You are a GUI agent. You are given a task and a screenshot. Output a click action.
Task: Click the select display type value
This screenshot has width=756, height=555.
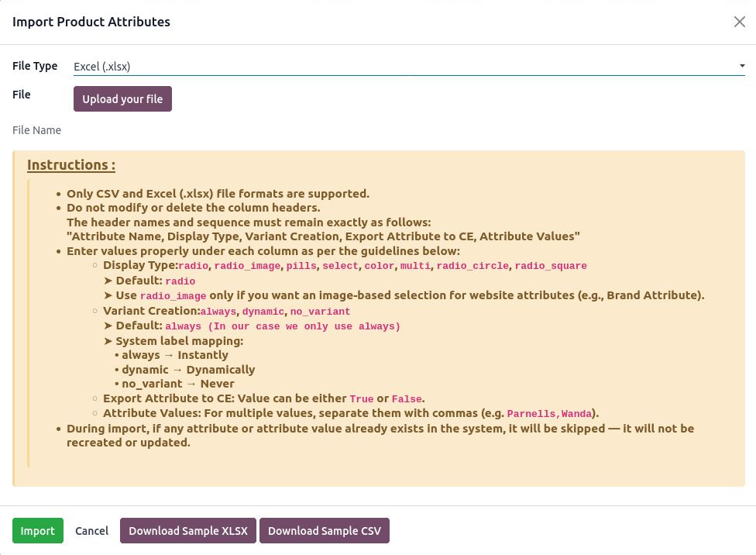[340, 266]
